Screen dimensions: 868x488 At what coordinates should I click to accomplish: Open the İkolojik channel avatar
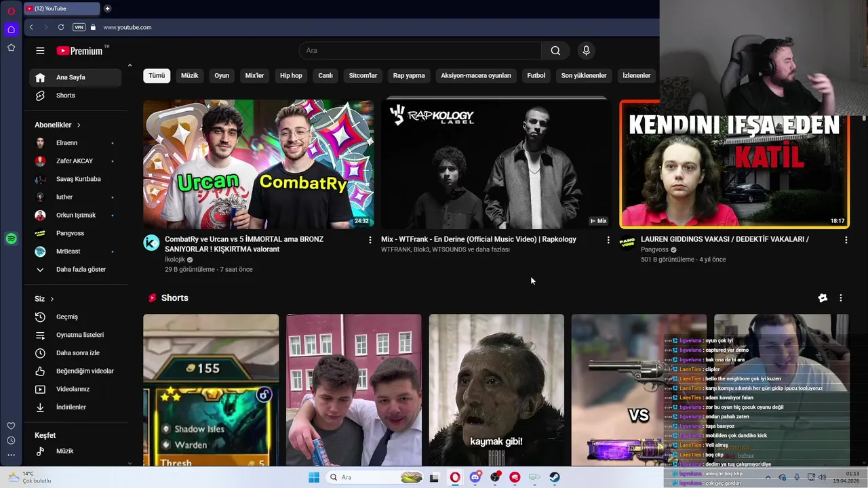pos(151,243)
